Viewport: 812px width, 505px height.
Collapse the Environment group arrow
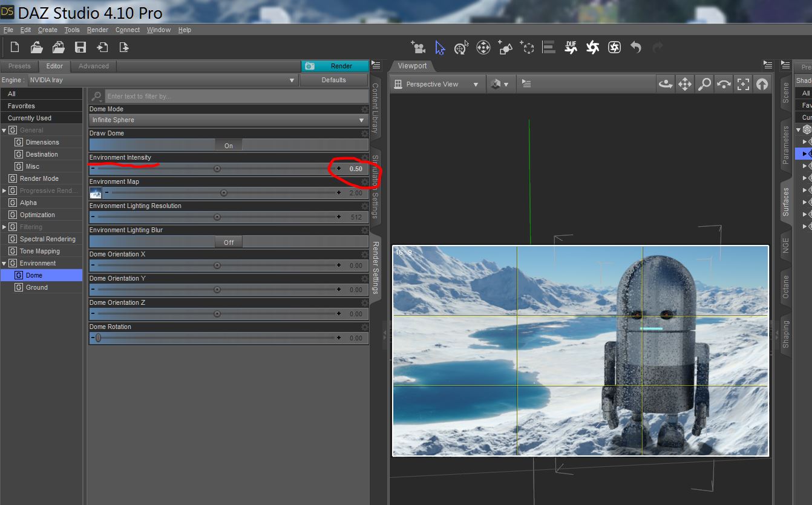[4, 263]
